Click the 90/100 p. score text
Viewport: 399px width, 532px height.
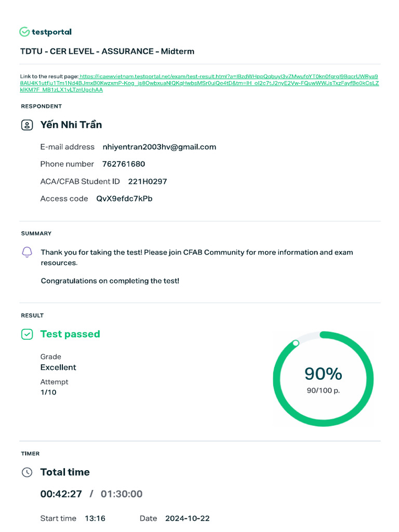[x=323, y=390]
